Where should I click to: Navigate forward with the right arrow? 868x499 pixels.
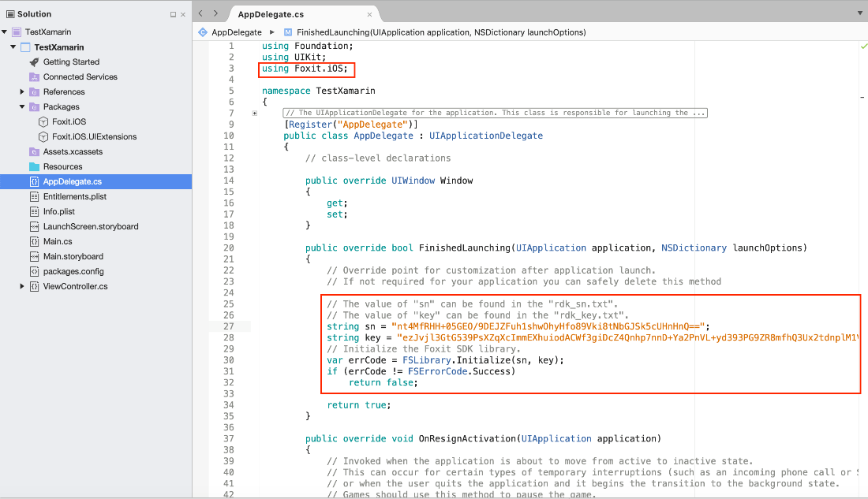point(215,13)
